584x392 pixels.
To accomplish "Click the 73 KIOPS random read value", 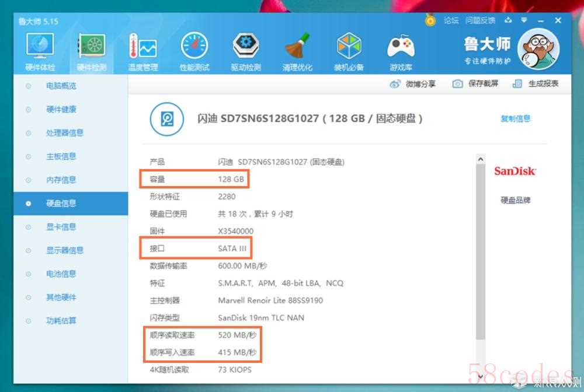I will coord(235,370).
